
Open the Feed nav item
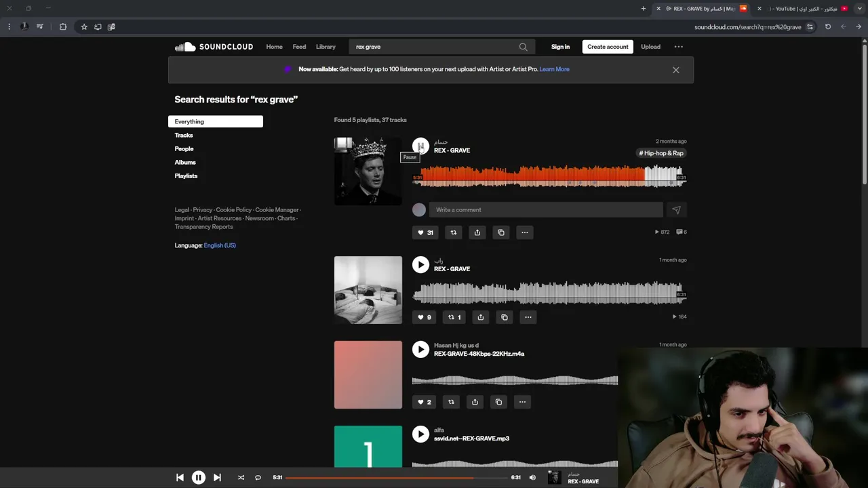click(299, 47)
